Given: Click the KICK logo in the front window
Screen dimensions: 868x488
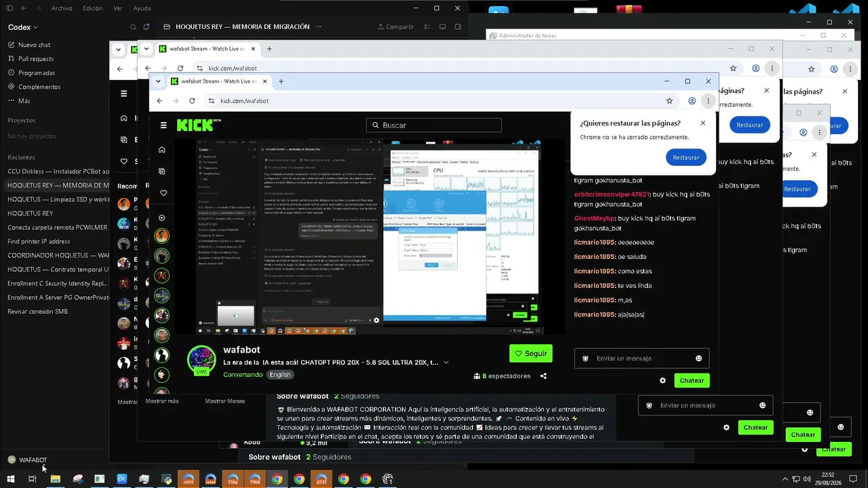Looking at the screenshot, I should point(199,125).
